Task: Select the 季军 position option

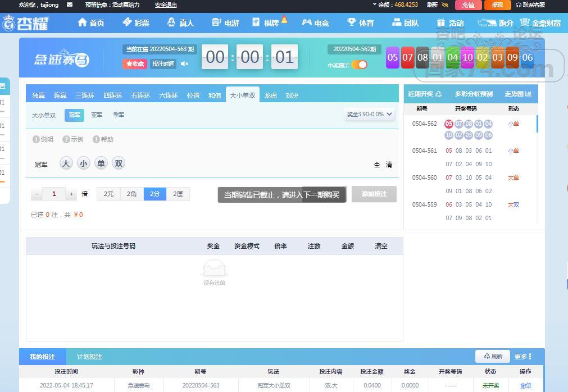Action: [119, 115]
